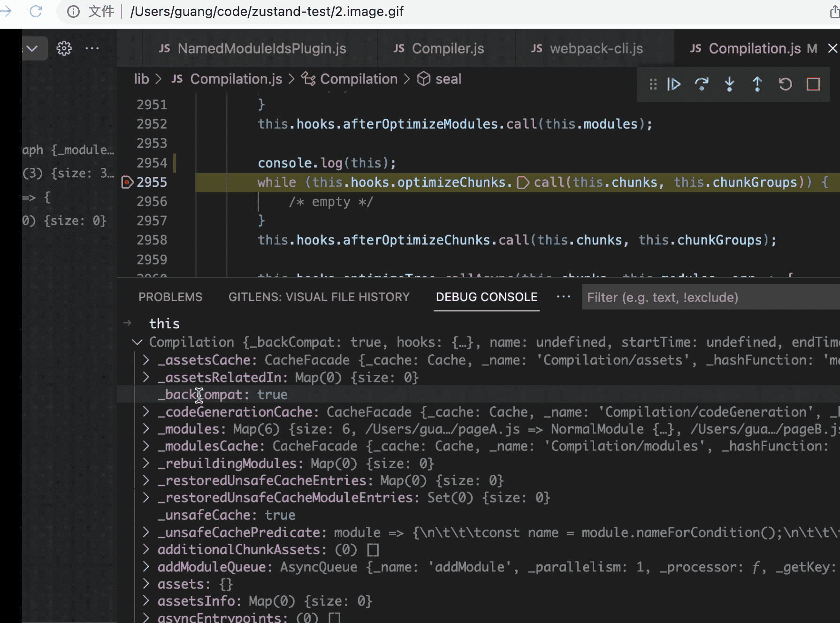Click the debug Step Out icon
This screenshot has width=840, height=623.
757,84
